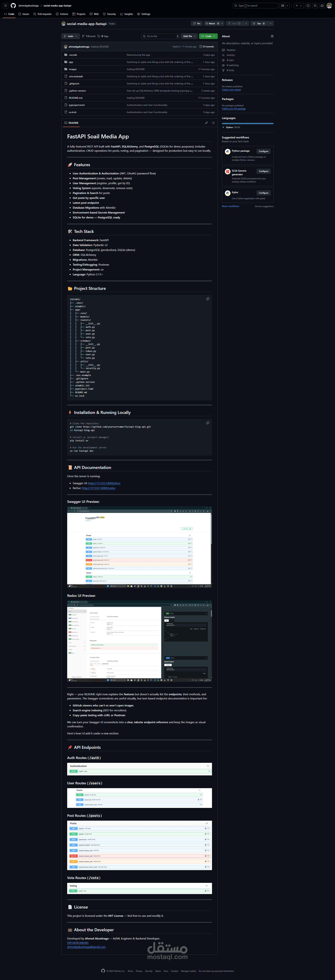View the 0 Tags page
The image size is (335, 980).
pyautogui.click(x=103, y=36)
